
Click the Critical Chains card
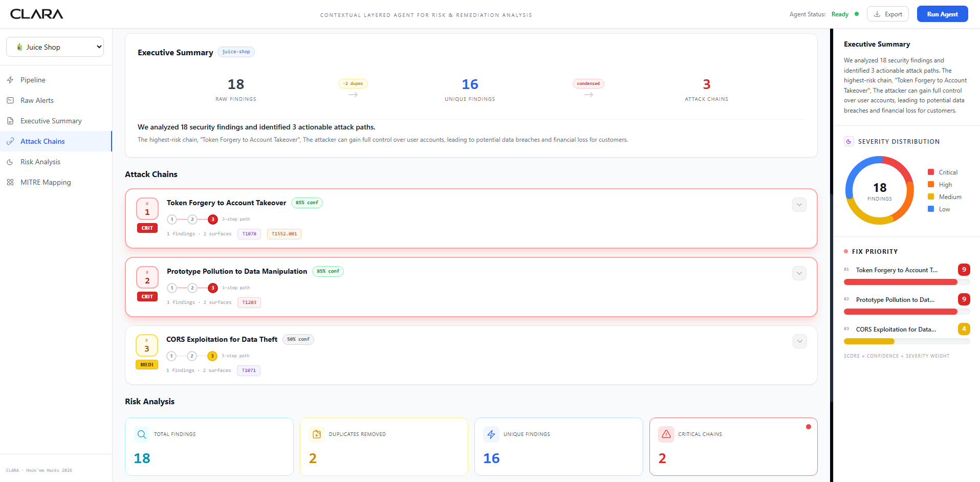click(x=733, y=447)
